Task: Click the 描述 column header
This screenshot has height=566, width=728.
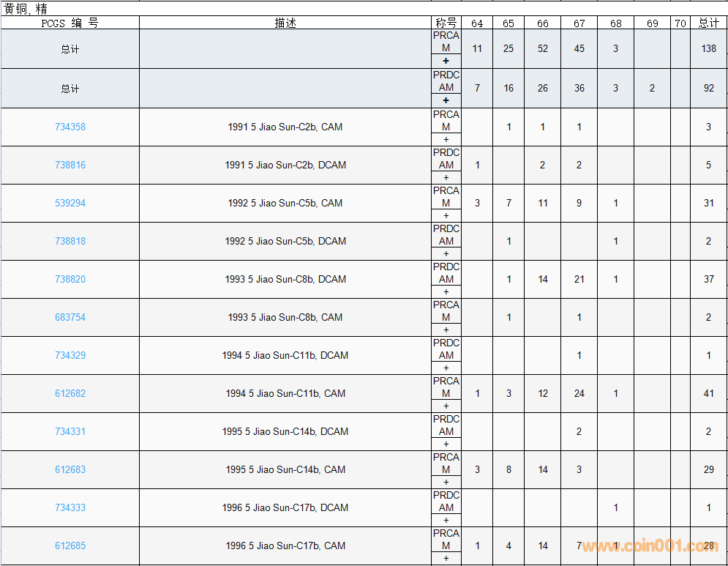Action: pos(285,23)
